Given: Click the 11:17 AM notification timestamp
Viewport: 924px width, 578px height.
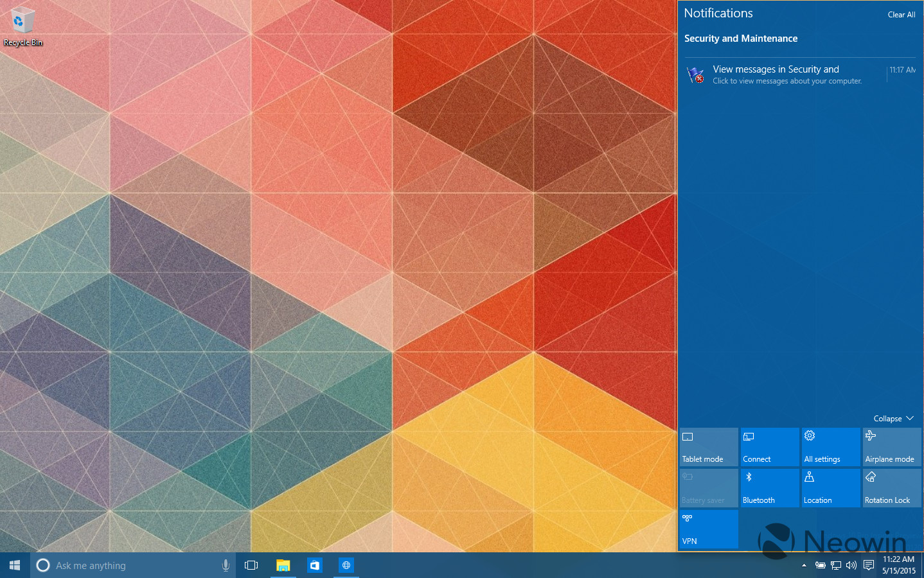Looking at the screenshot, I should point(902,70).
